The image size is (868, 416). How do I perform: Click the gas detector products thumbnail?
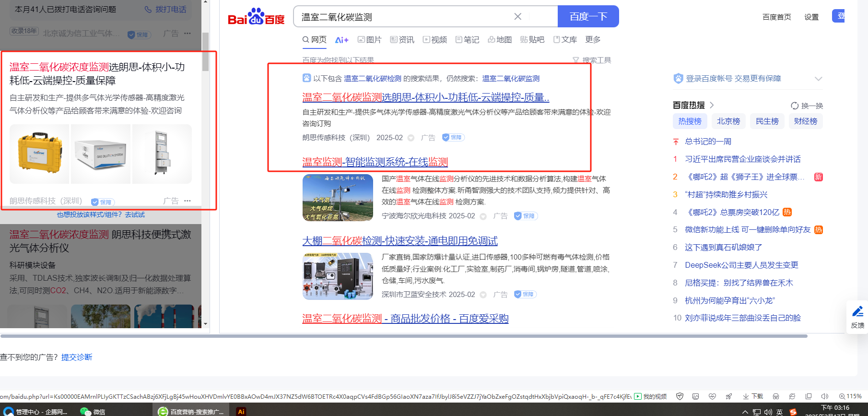click(338, 276)
